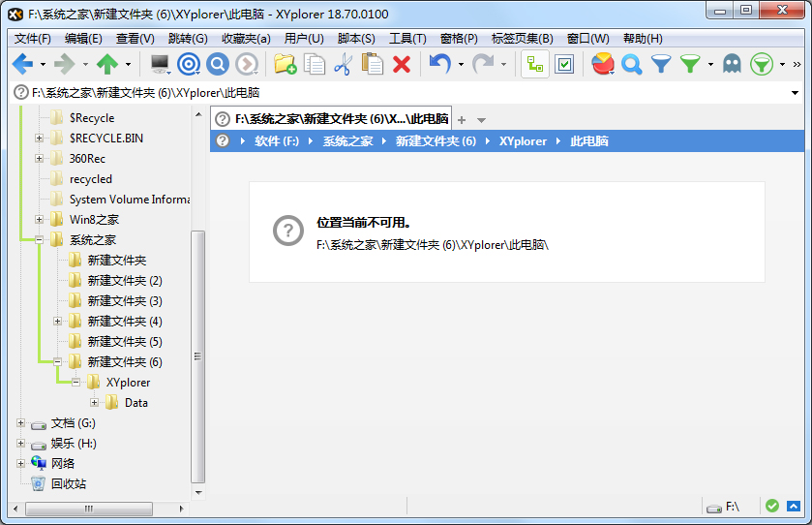Toggle the selection checkboxes icon
The image size is (812, 525).
point(564,64)
